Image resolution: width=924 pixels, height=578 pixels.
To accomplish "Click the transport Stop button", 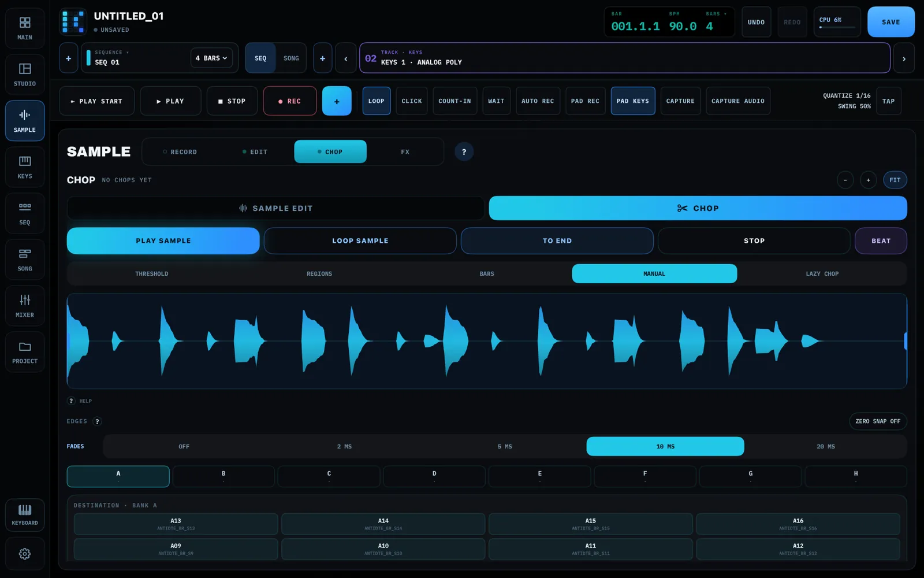I will click(232, 101).
